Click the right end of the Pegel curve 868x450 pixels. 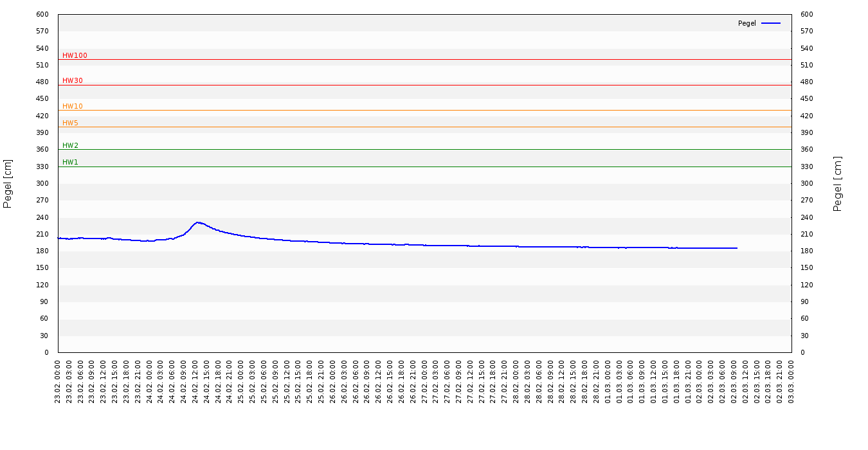coord(737,248)
